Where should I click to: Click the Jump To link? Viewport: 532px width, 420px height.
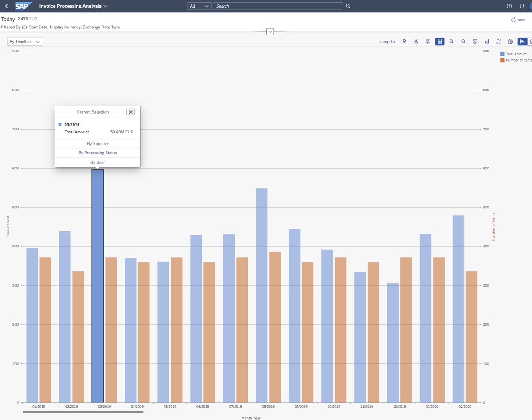[x=387, y=42]
